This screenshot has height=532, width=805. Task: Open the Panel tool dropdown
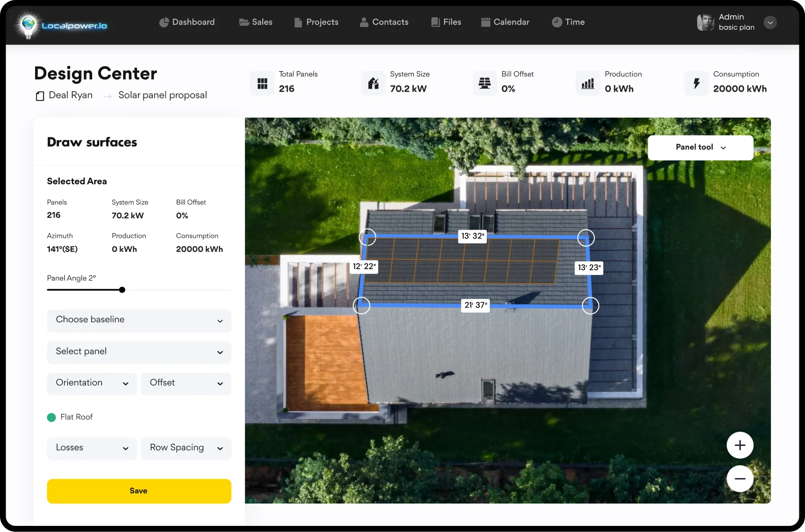click(700, 148)
